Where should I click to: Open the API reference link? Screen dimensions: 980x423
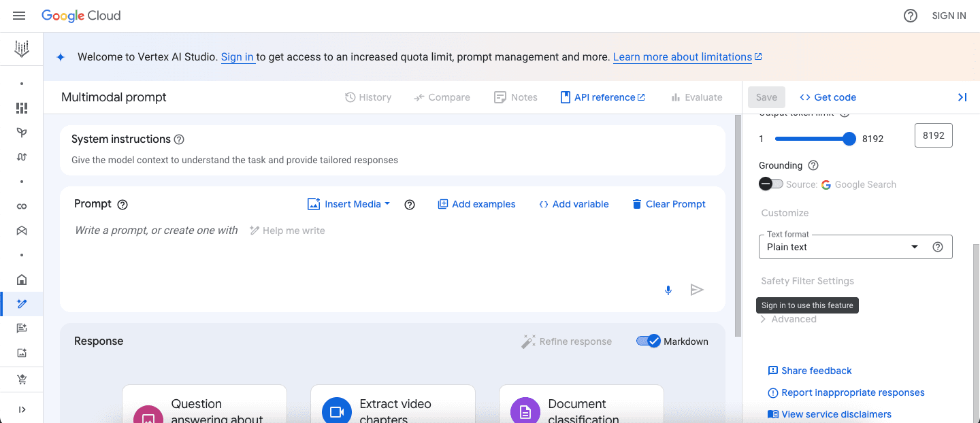(x=602, y=97)
